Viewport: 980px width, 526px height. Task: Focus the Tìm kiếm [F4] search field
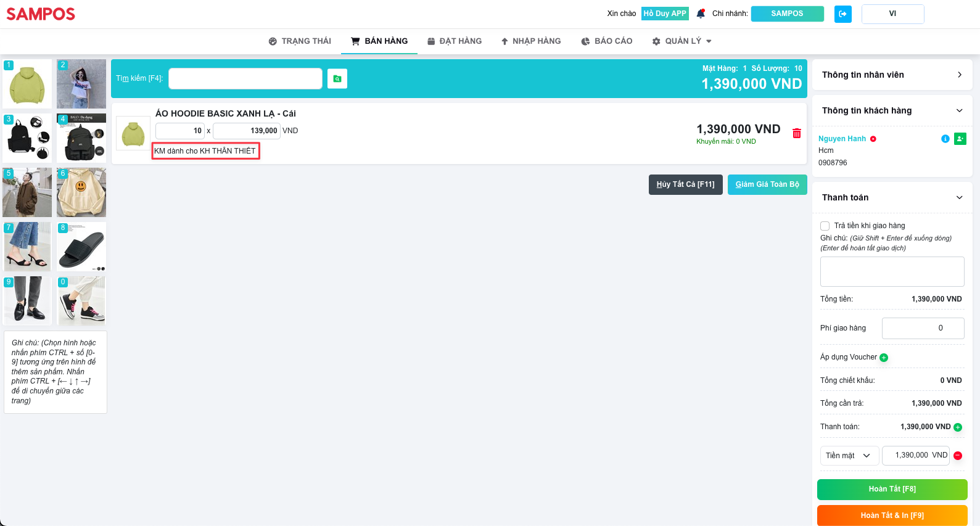tap(245, 78)
